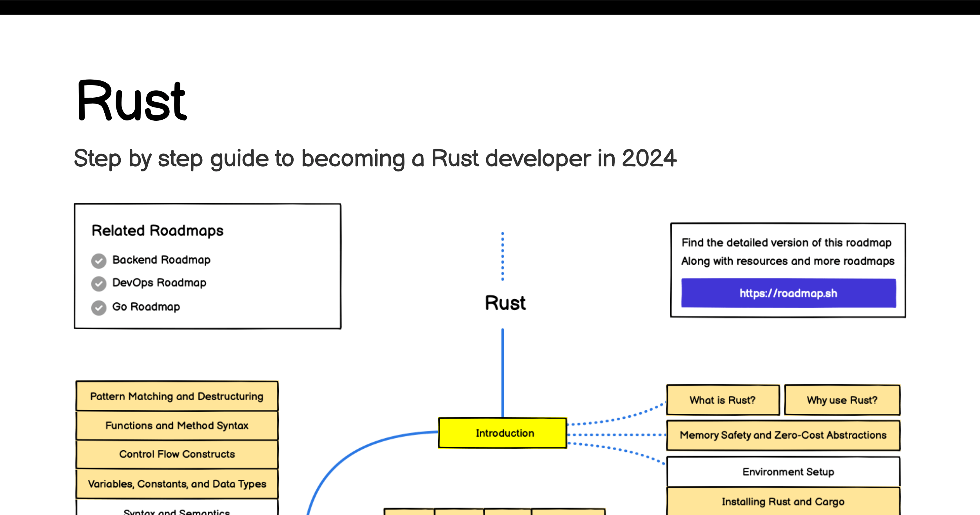Screen dimensions: 980x515
Task: Click the checkmark icon beside DevOps Roadmap
Action: 99,284
